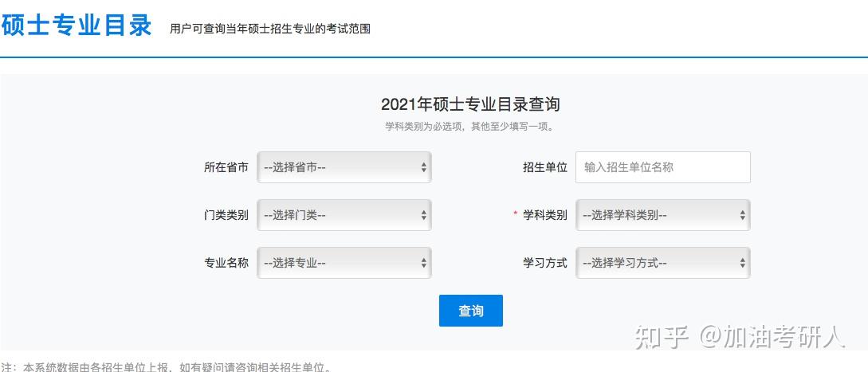868x372 pixels.
Task: Expand the required 学科类别 dropdown
Action: pyautogui.click(x=662, y=215)
